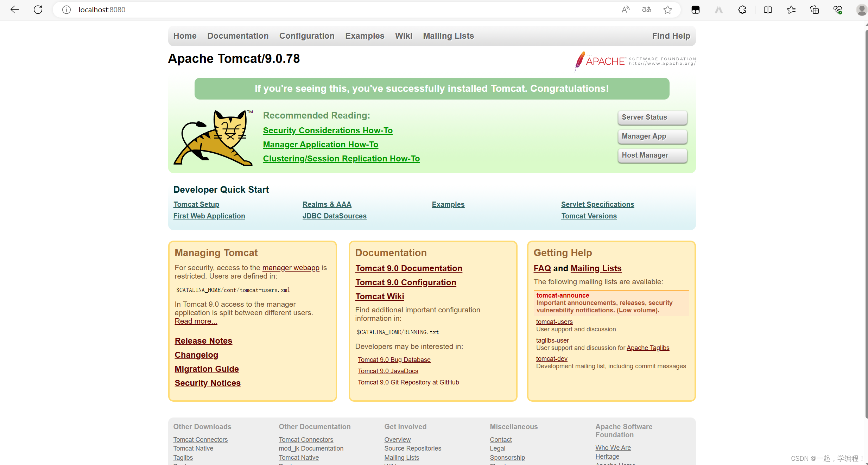Open the Security Notices link
868x465 pixels.
tap(208, 383)
